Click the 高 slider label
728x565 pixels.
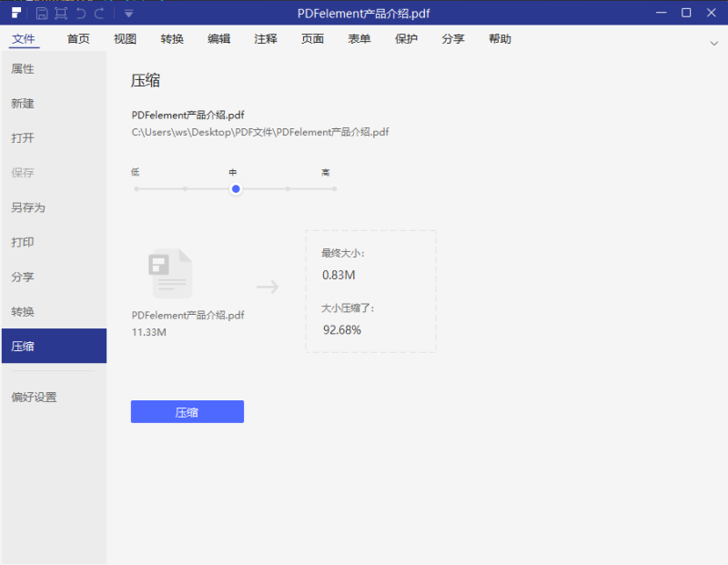(x=326, y=172)
